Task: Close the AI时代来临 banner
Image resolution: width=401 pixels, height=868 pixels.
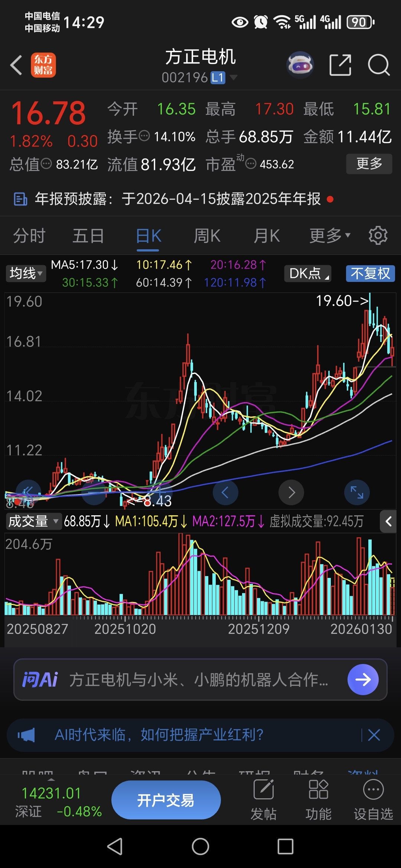Action: tap(374, 735)
